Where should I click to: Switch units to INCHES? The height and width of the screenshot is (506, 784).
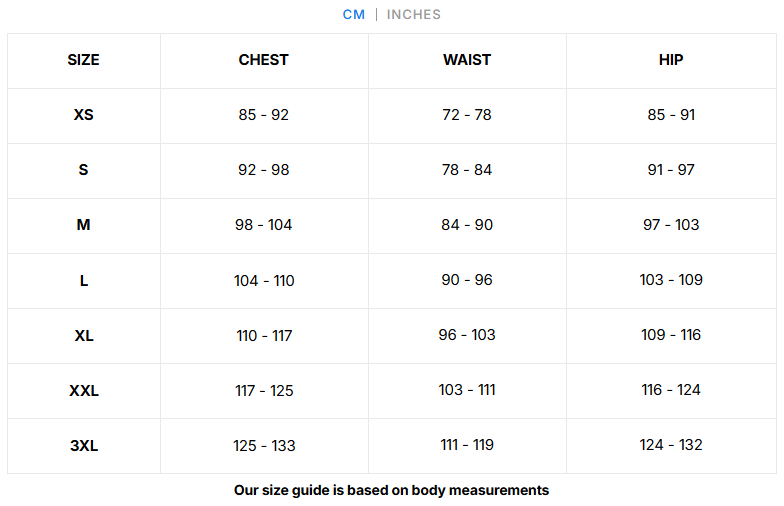414,14
